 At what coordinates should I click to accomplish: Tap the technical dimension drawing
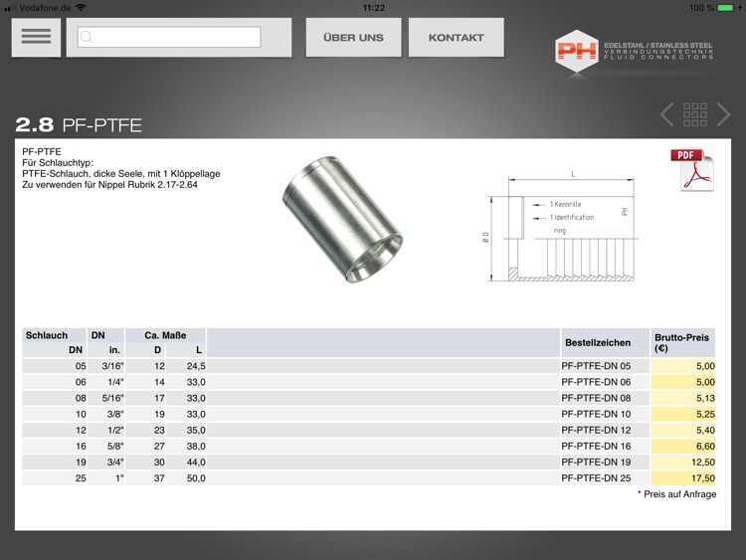coord(560,228)
